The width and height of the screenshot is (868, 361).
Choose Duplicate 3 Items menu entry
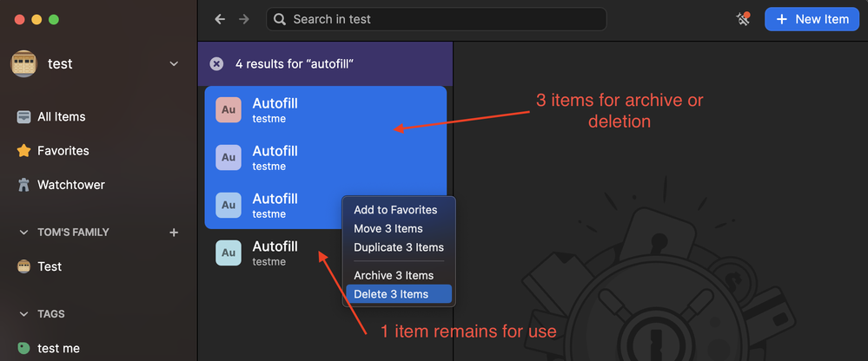(399, 247)
